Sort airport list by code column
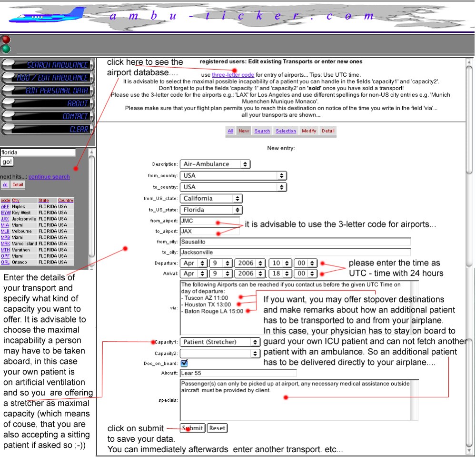Viewport: 476px width, 476px height. coord(5,200)
